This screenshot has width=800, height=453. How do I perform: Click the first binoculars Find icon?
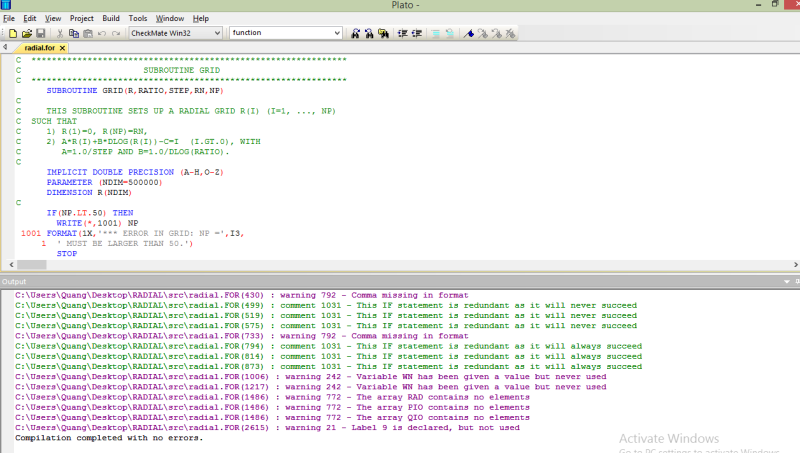tap(356, 34)
